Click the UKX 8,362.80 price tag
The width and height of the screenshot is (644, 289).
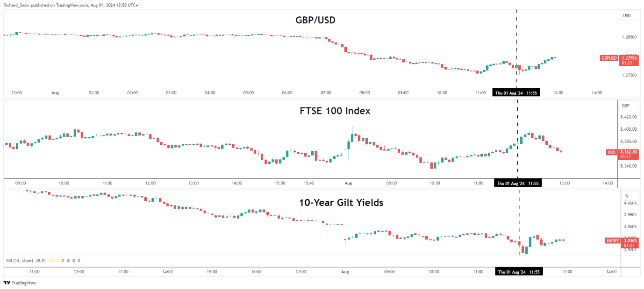coord(629,152)
